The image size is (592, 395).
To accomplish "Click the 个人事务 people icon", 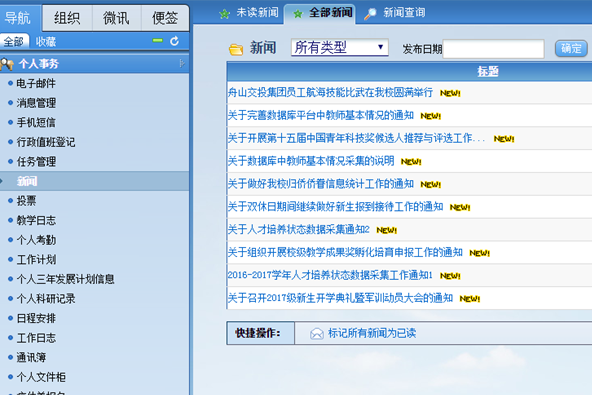I will pos(7,64).
